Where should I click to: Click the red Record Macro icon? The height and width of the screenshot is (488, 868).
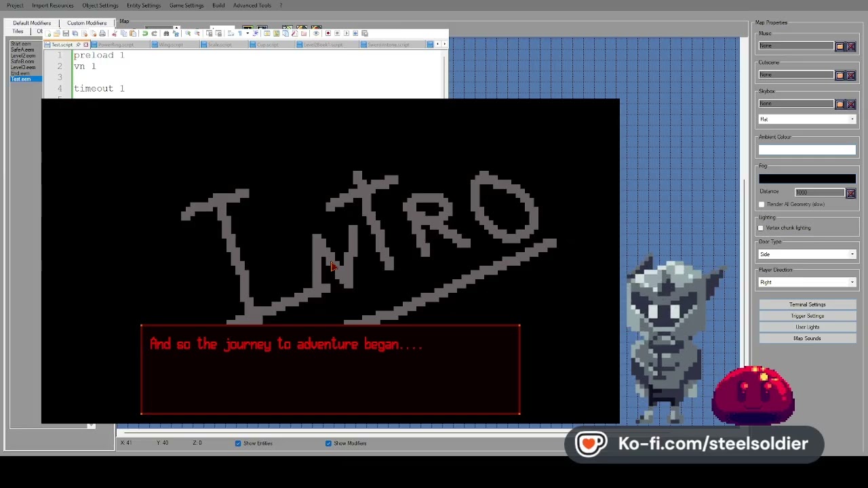(x=328, y=33)
